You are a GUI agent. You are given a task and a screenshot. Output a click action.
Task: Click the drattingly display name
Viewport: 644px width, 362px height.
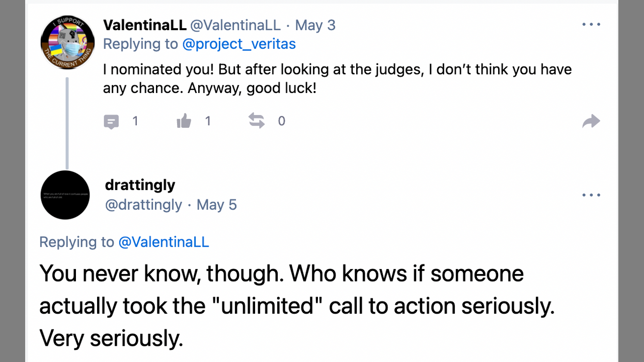[140, 185]
